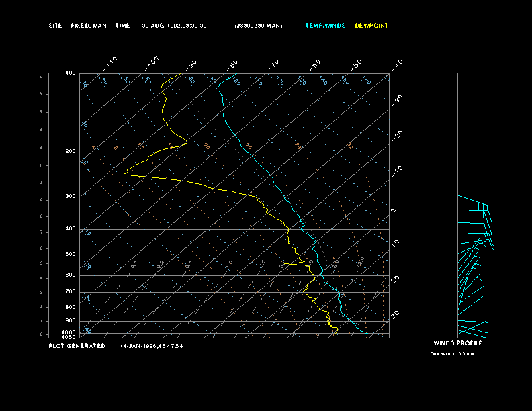Click the (J8302330.MAN) filename text
This screenshot has height=411, width=532.
point(259,26)
